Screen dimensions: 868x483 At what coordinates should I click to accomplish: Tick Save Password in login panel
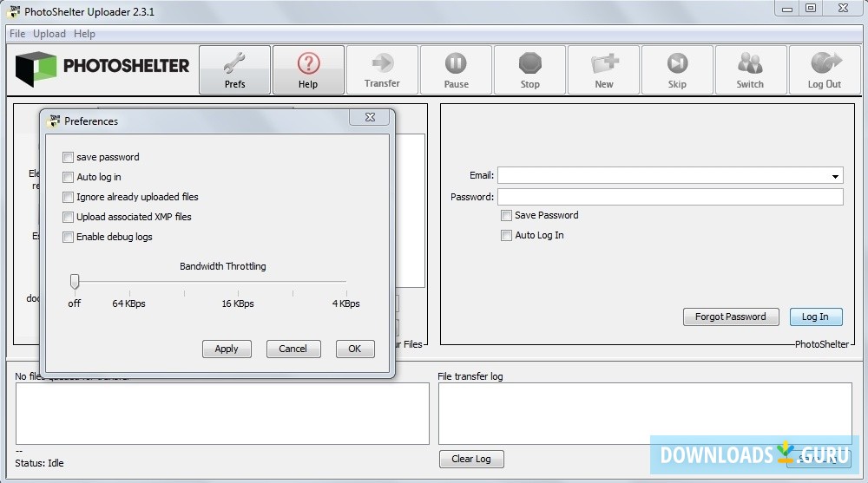506,215
